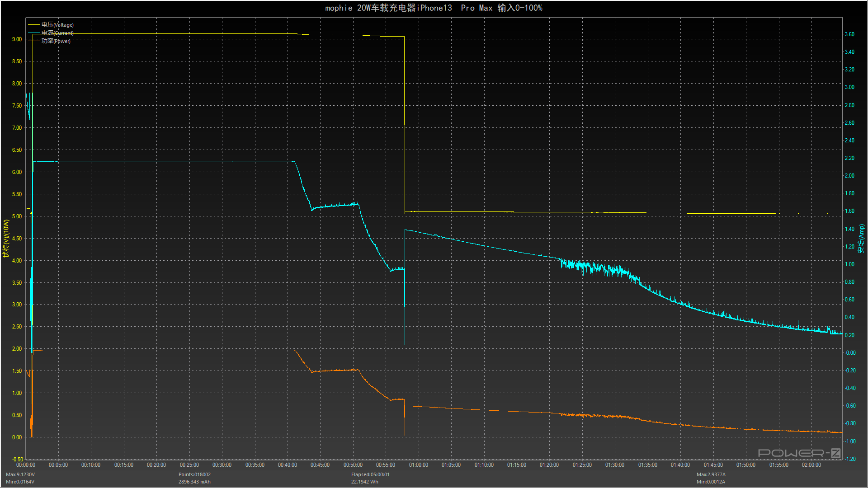Click the 01:00:00 time axis label
Screen dimensions: 868x488
point(419,465)
